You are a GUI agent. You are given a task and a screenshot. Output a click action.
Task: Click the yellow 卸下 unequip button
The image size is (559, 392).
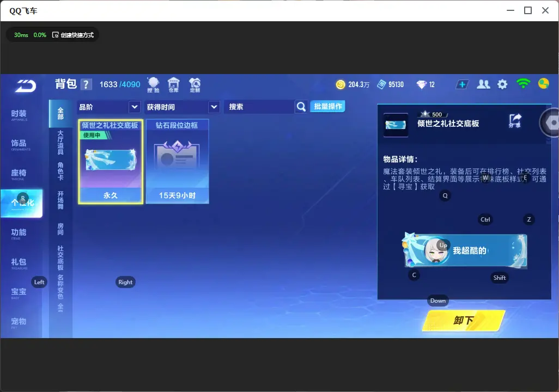464,320
